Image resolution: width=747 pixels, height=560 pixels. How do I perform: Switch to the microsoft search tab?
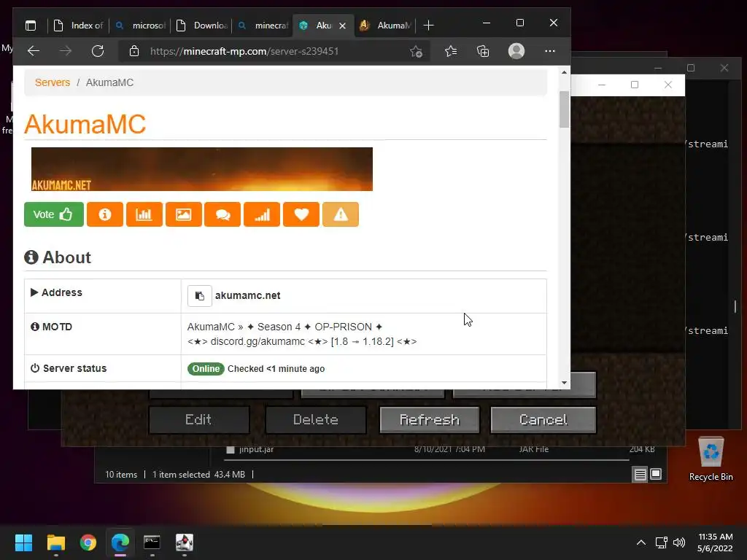point(141,26)
